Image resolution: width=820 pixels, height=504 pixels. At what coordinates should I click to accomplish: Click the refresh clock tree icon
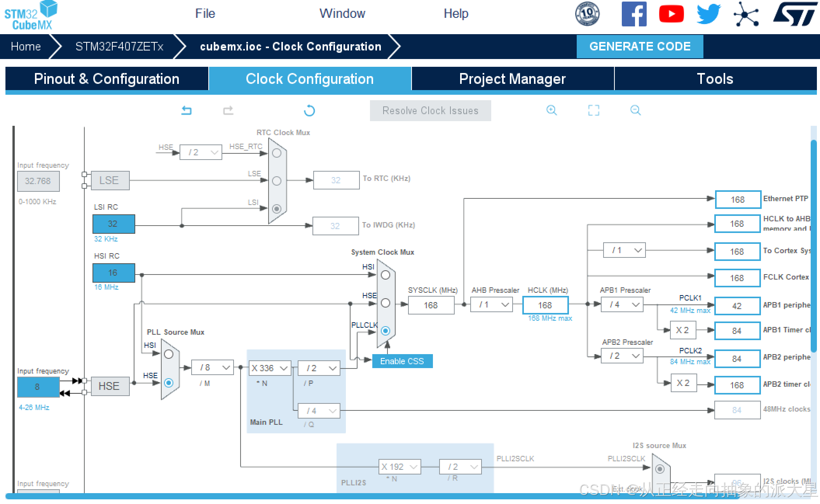pyautogui.click(x=309, y=111)
